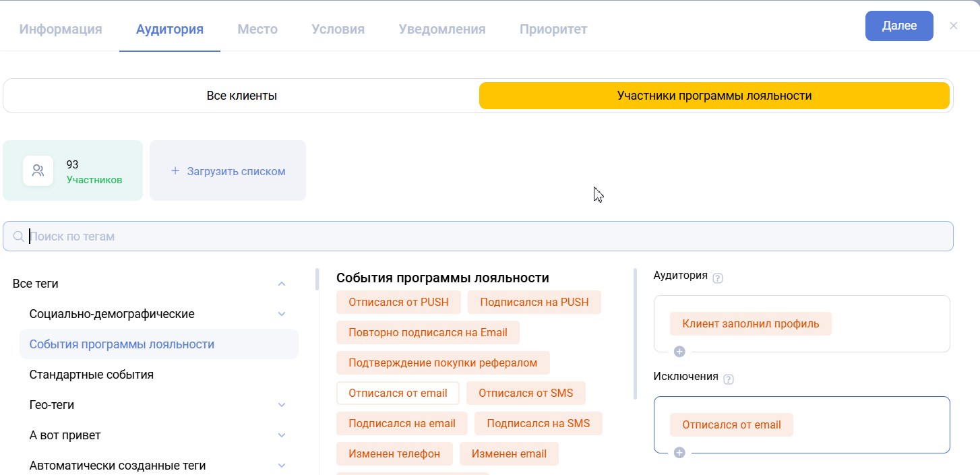Switch audience to Все клиенты
The width and height of the screenshot is (980, 475).
[x=241, y=96]
